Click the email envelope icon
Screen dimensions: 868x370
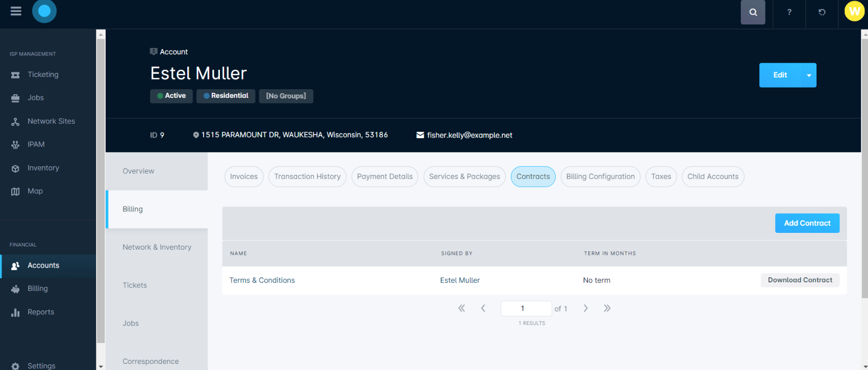click(420, 135)
